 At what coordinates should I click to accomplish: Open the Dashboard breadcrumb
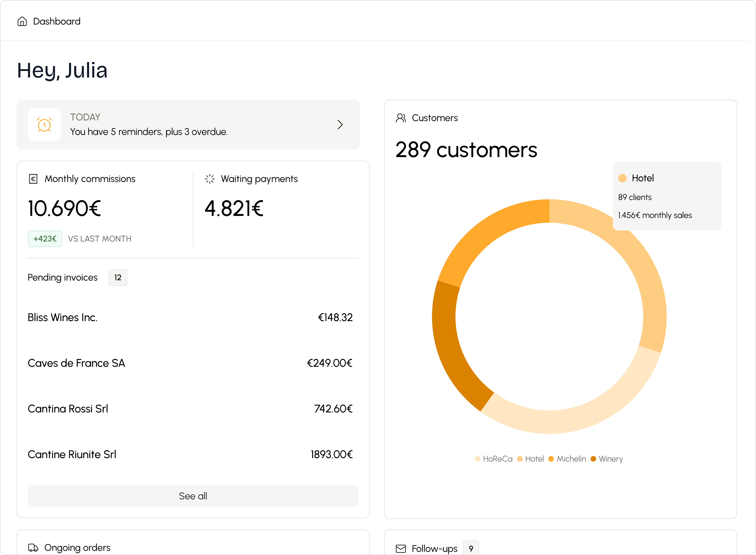pos(57,21)
